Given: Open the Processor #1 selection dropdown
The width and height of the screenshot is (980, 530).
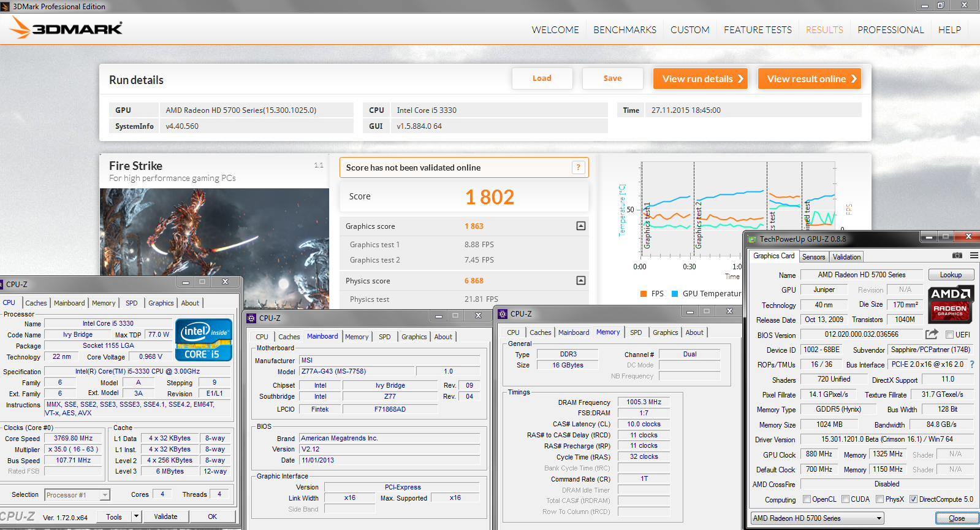Looking at the screenshot, I should pos(77,495).
